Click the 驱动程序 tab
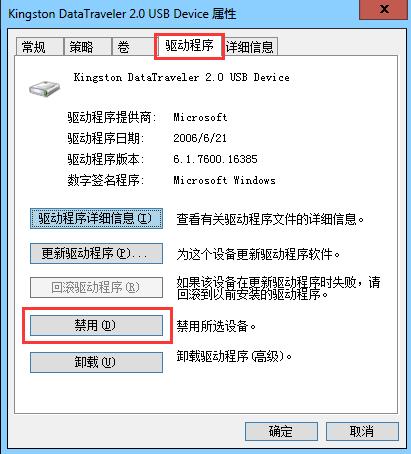This screenshot has width=411, height=454. [x=189, y=46]
